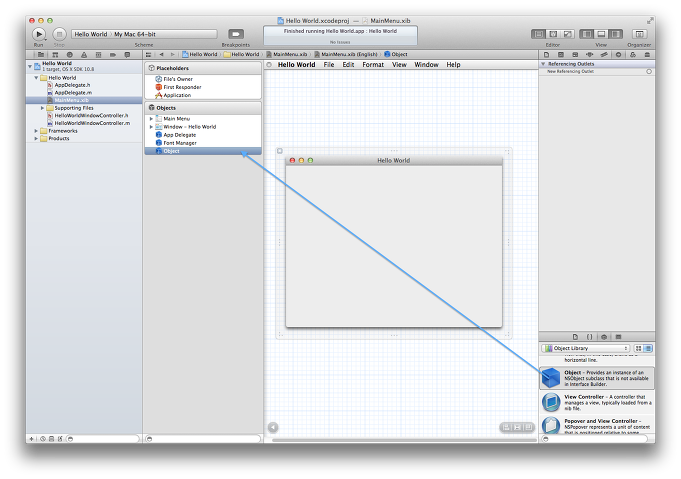681x479 pixels.
Task: Show the Connections inspector
Action: (618, 55)
